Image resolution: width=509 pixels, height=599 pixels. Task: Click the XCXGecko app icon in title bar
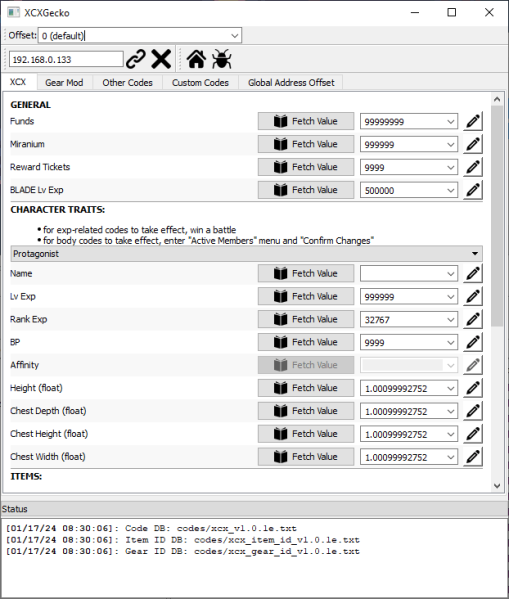(13, 12)
